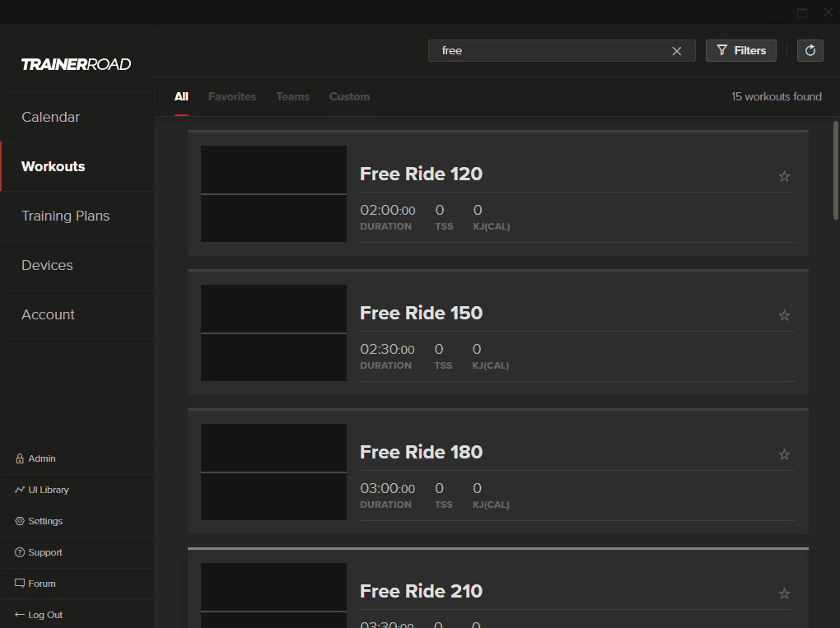Favorite Free Ride 120 with the star

[x=784, y=176]
